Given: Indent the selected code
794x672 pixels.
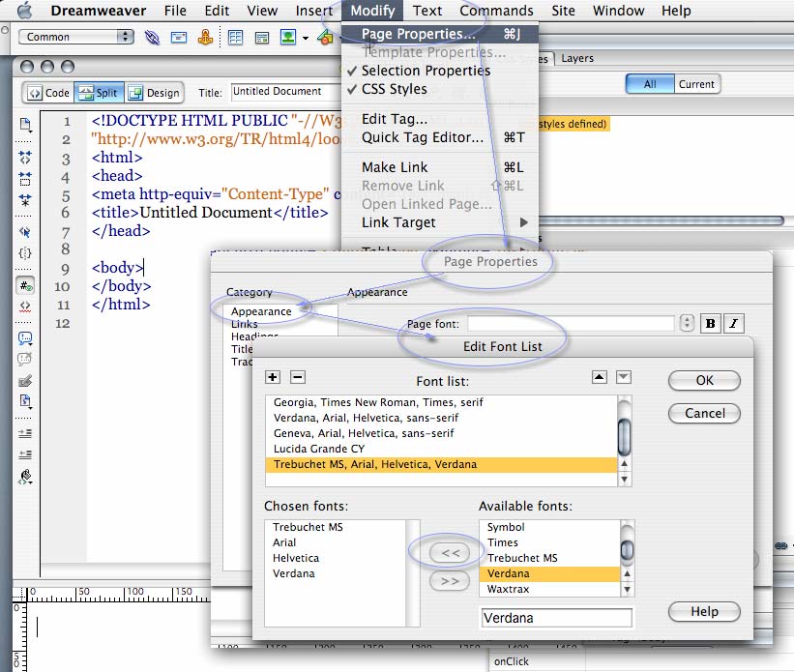Looking at the screenshot, I should (25, 433).
